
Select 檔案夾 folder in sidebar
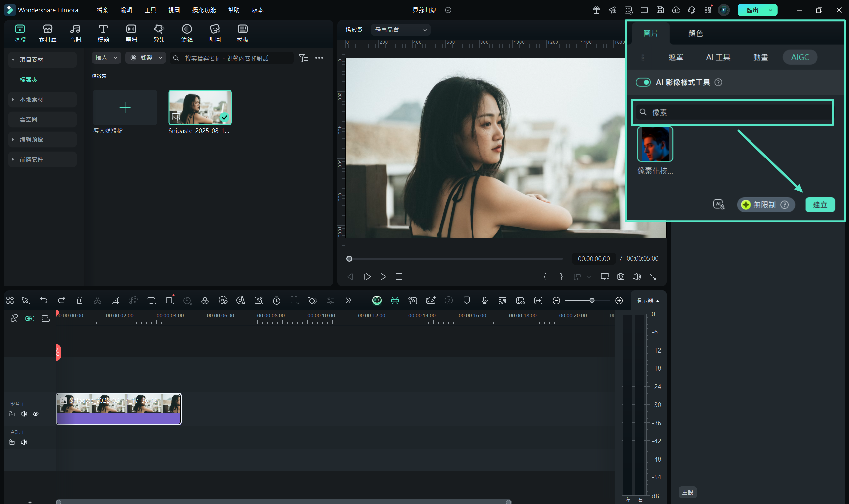click(29, 80)
